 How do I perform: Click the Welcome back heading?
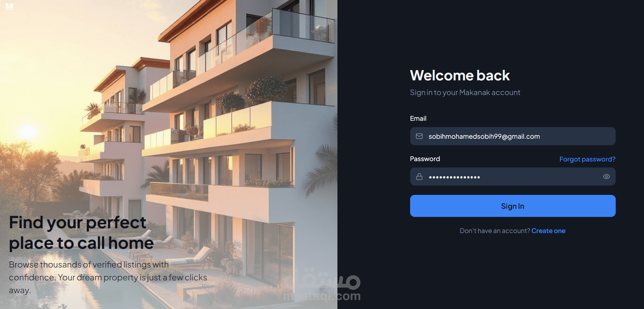(x=460, y=76)
